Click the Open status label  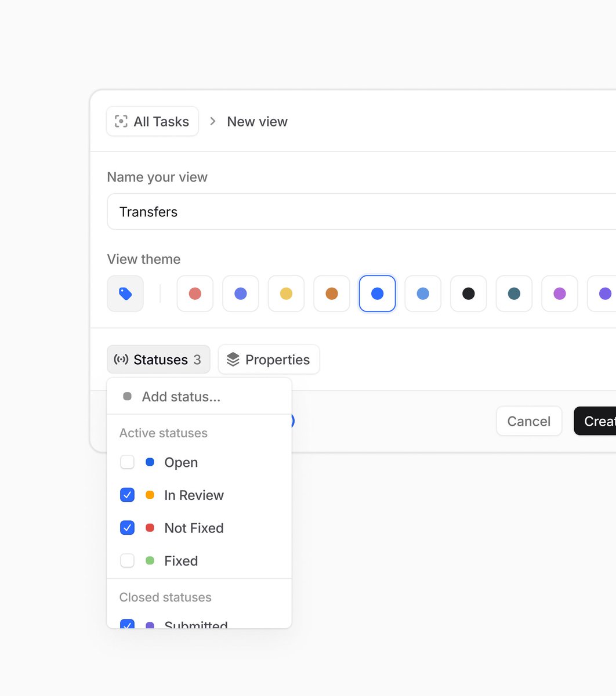(181, 462)
